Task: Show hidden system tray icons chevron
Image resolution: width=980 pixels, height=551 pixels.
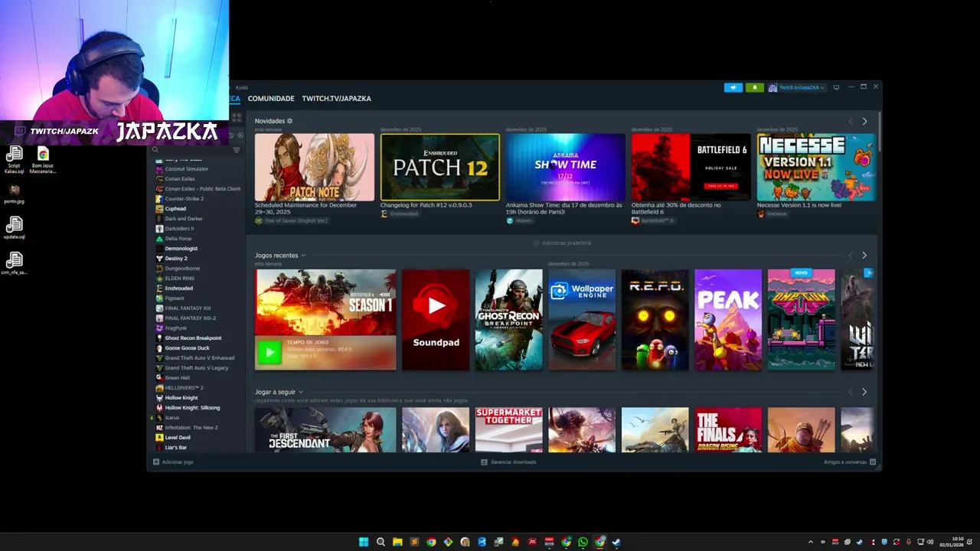Action: coord(811,542)
